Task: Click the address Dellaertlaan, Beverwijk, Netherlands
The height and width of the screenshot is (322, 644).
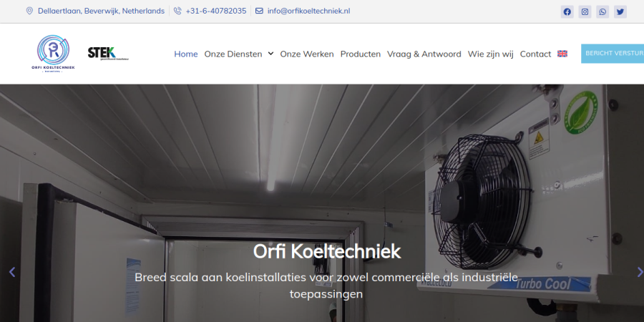Action: click(x=101, y=11)
